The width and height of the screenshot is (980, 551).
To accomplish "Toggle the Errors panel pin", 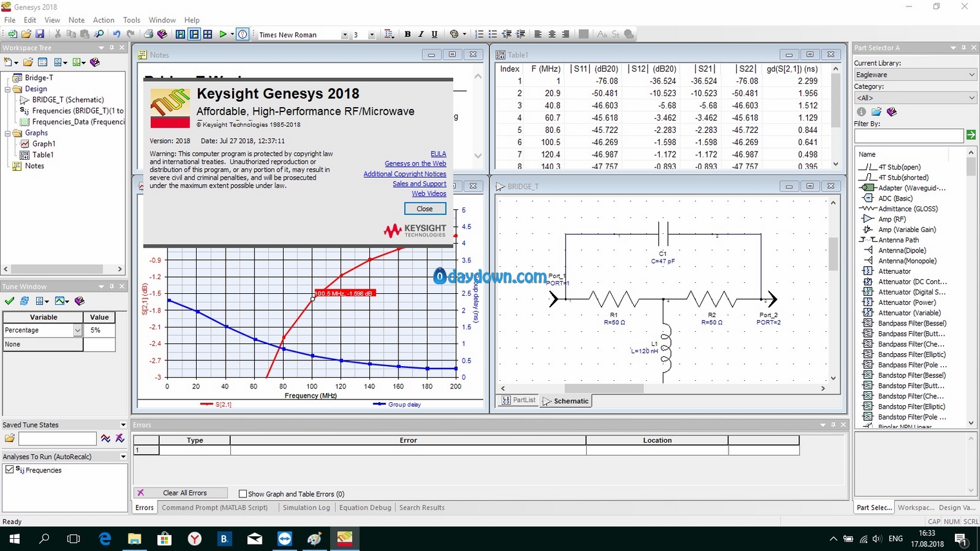I will pos(833,425).
